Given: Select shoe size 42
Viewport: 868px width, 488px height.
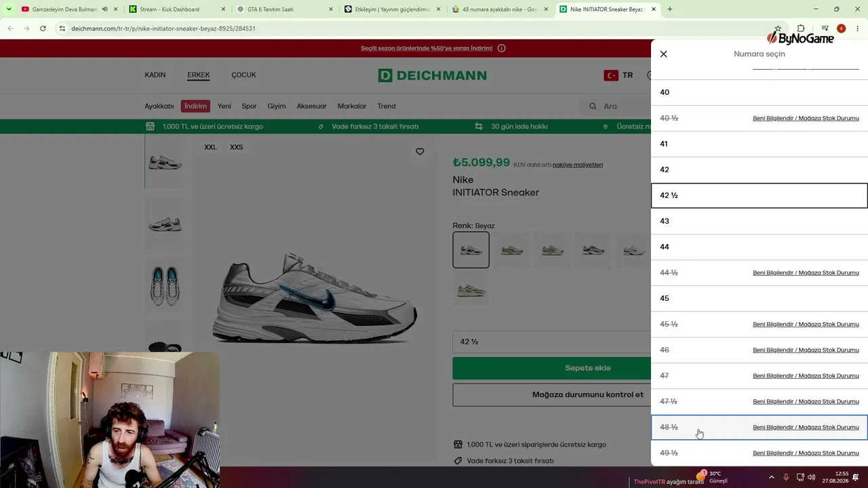Looking at the screenshot, I should coord(759,169).
